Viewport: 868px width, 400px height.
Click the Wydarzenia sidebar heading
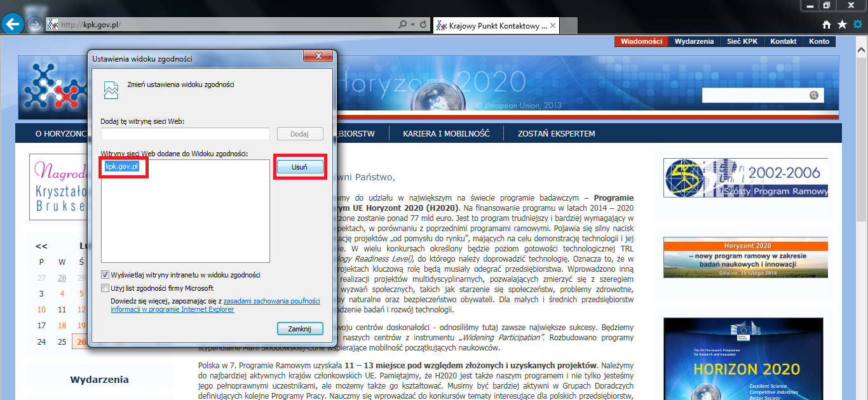click(x=99, y=380)
